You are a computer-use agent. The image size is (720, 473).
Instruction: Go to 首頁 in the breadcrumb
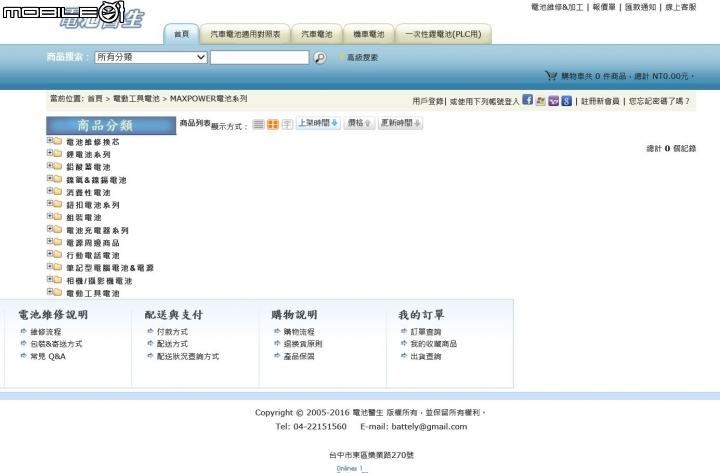coord(95,99)
